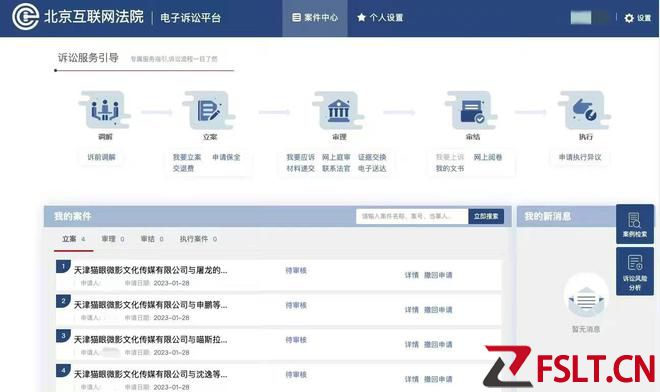Image resolution: width=660 pixels, height=392 pixels.
Task: Open the 个人设置 tab
Action: [380, 18]
